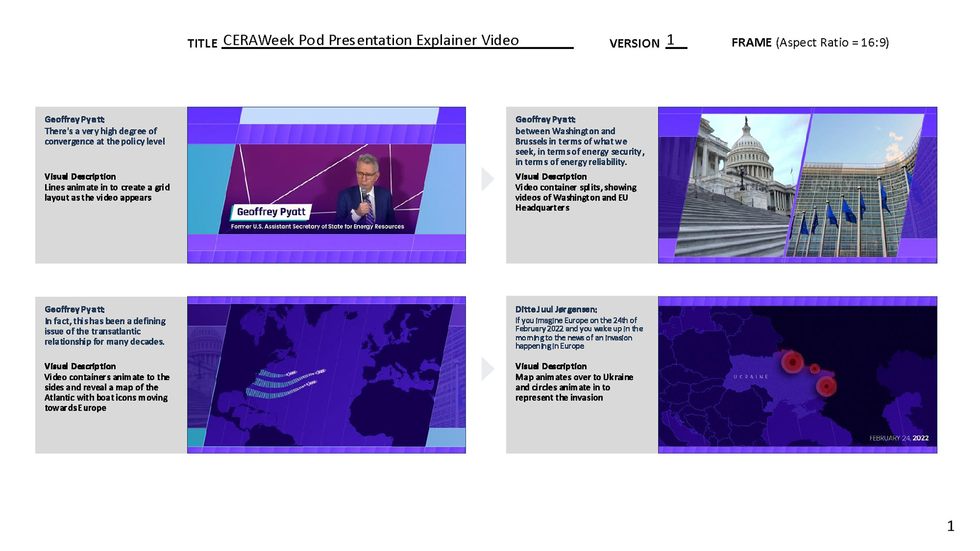Click the largest red circle over Ukraine

792,362
